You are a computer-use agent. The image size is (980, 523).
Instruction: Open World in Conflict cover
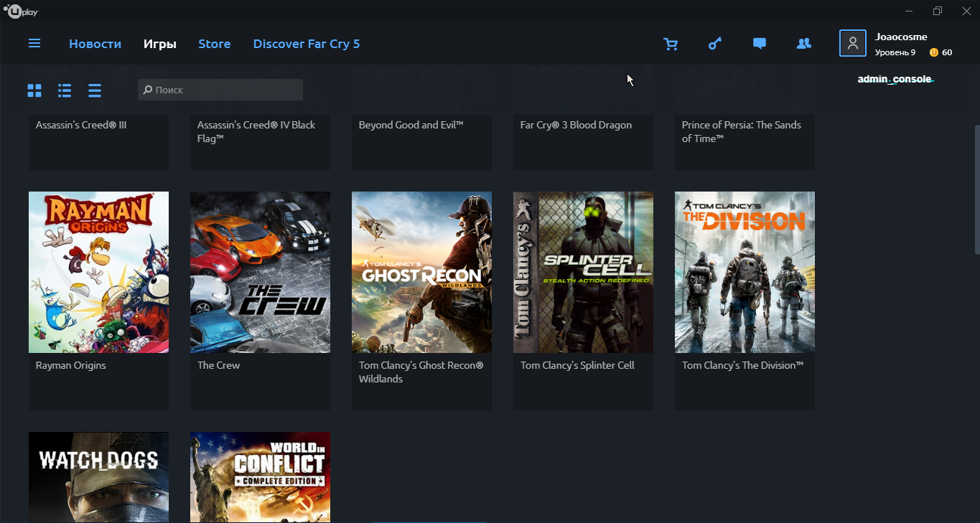point(260,477)
